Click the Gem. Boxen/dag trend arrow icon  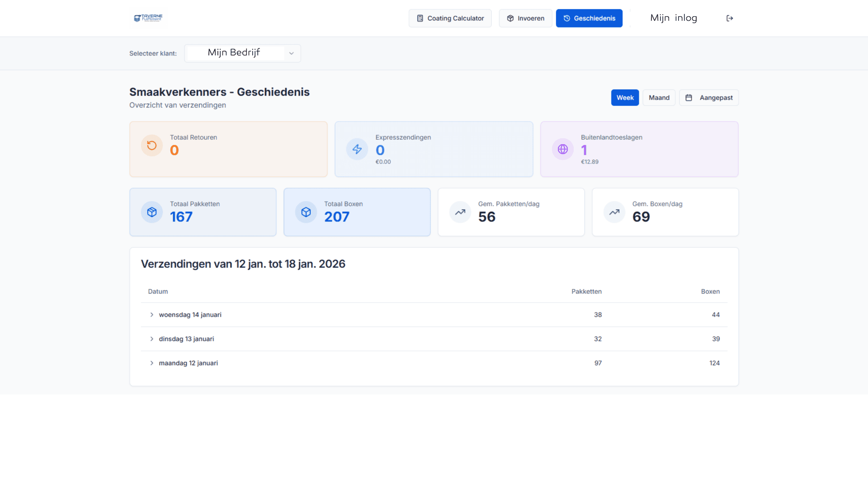614,212
